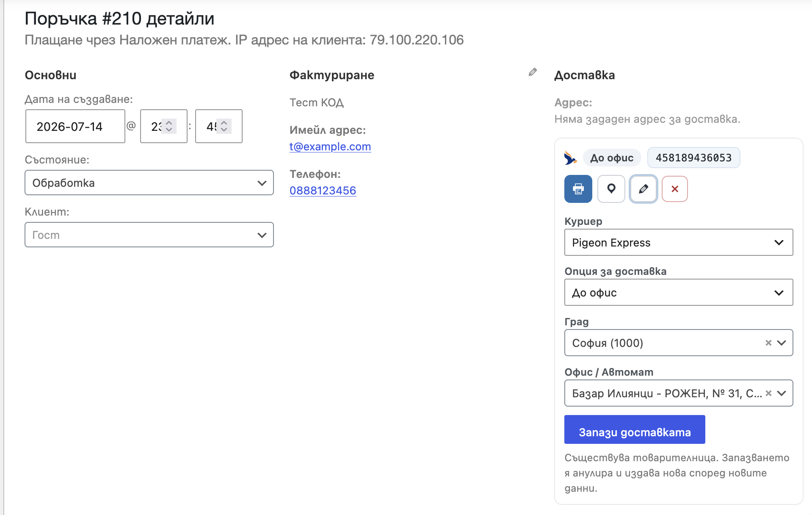Open the Куриер Pigeon Express dropdown
This screenshot has width=812, height=515.
pyautogui.click(x=679, y=242)
